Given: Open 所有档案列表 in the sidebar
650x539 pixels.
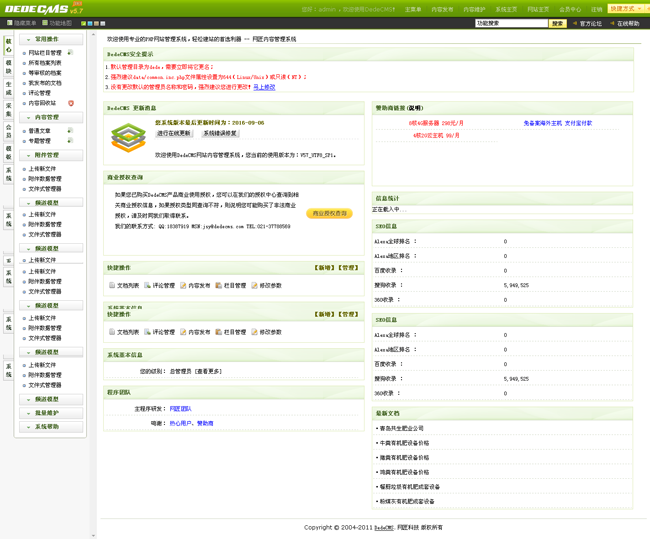Looking at the screenshot, I should pos(45,63).
